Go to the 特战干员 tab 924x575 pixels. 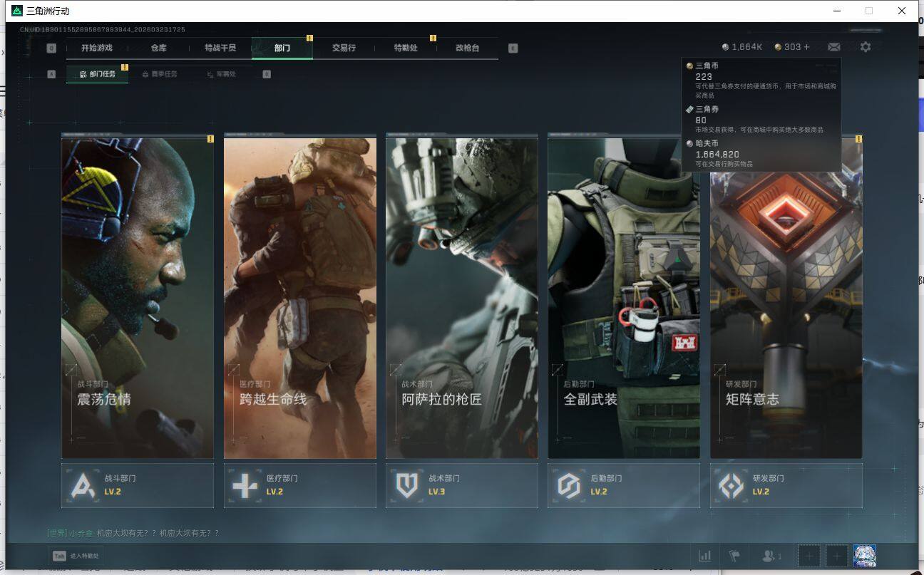click(x=220, y=48)
